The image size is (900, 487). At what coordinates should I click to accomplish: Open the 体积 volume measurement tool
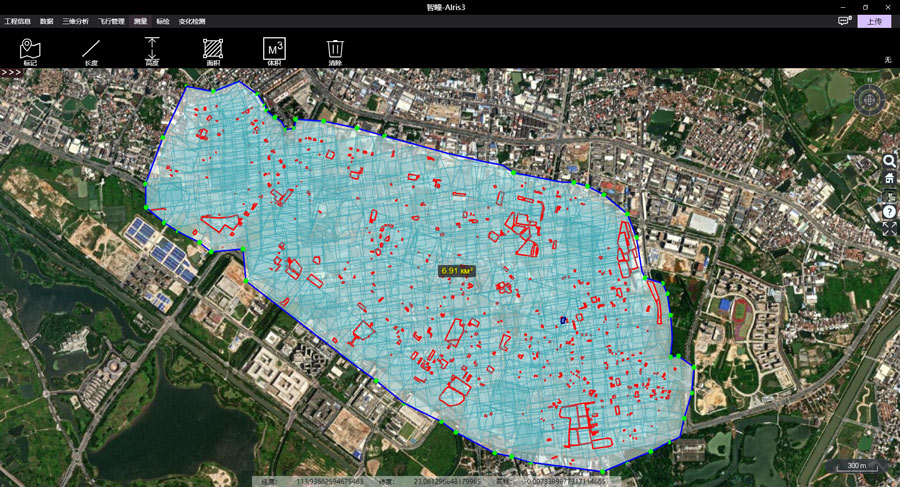coord(274,51)
